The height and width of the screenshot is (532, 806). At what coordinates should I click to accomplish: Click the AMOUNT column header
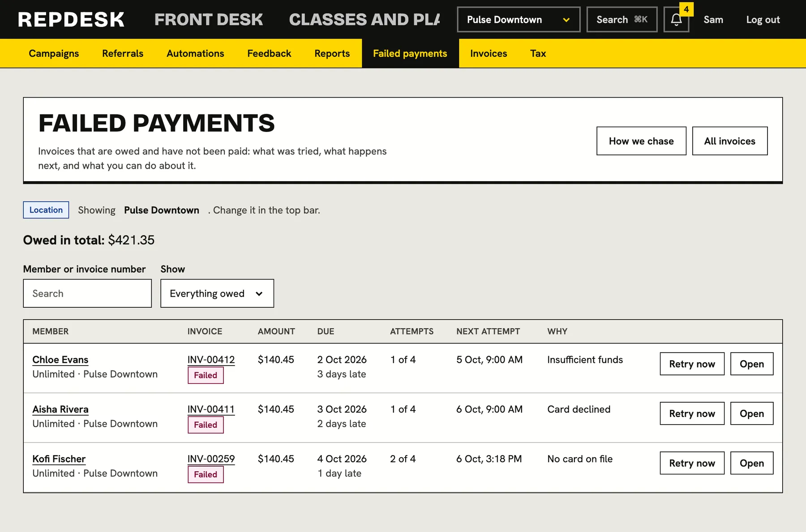(x=276, y=332)
